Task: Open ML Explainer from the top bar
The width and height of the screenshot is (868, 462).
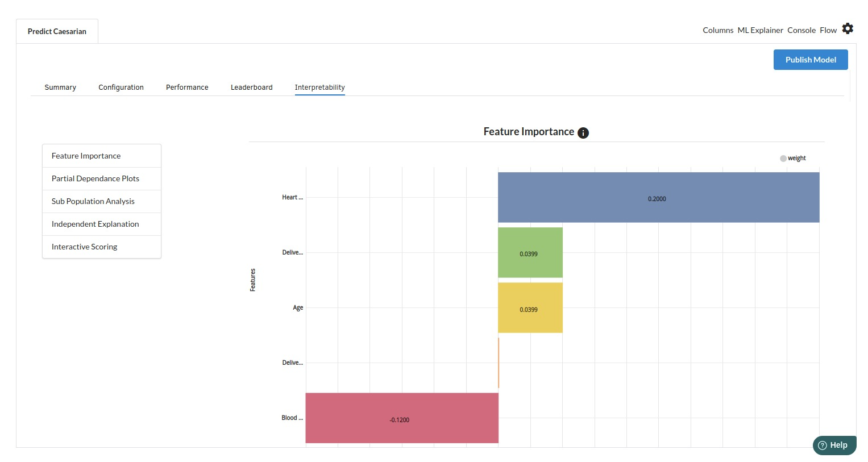Action: pos(760,31)
